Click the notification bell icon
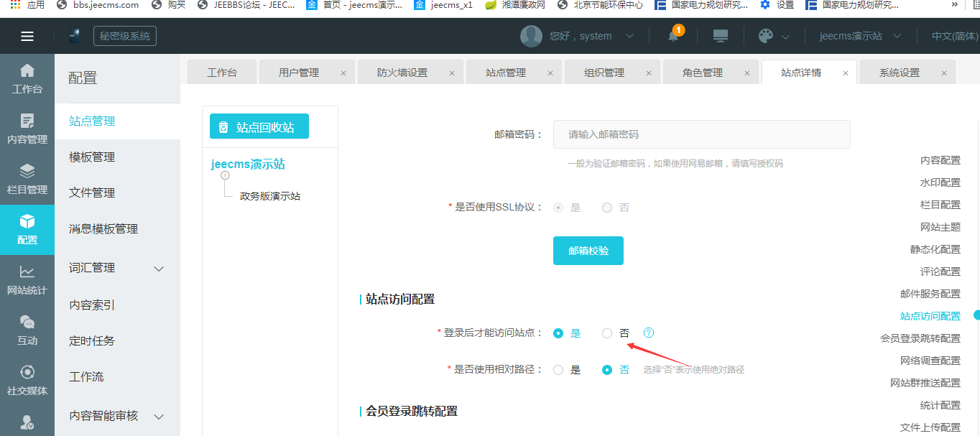The width and height of the screenshot is (980, 436). [x=673, y=36]
